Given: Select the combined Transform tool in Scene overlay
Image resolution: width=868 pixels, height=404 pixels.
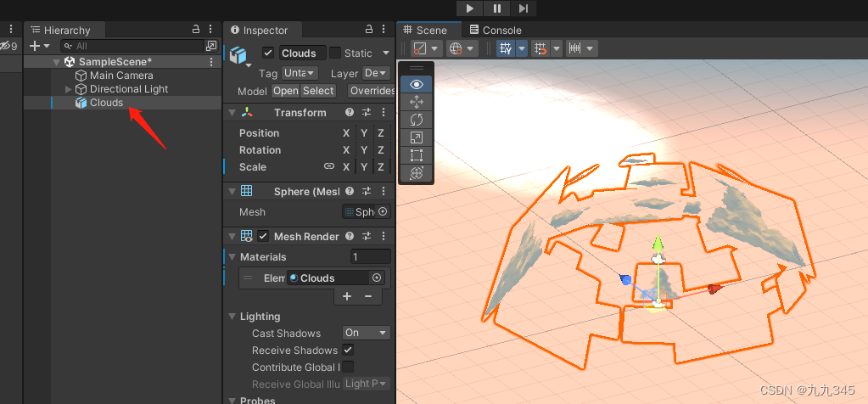Looking at the screenshot, I should (417, 173).
